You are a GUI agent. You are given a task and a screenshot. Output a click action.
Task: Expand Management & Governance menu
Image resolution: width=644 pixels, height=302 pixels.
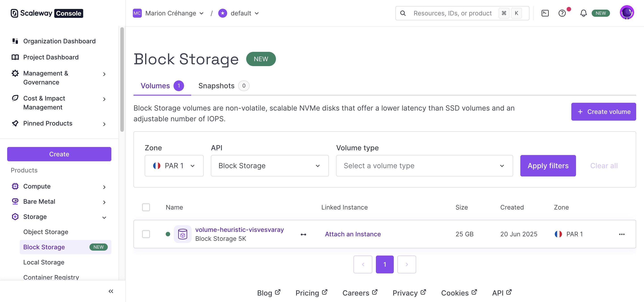click(104, 74)
